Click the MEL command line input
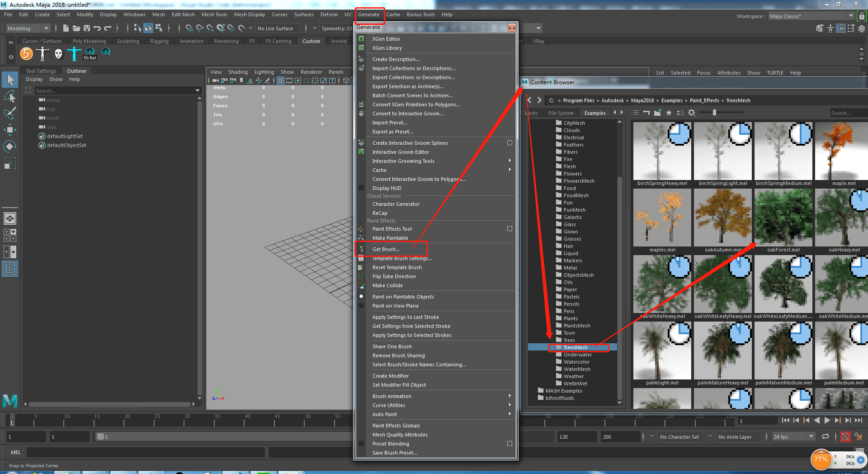868x474 pixels. pyautogui.click(x=145, y=452)
